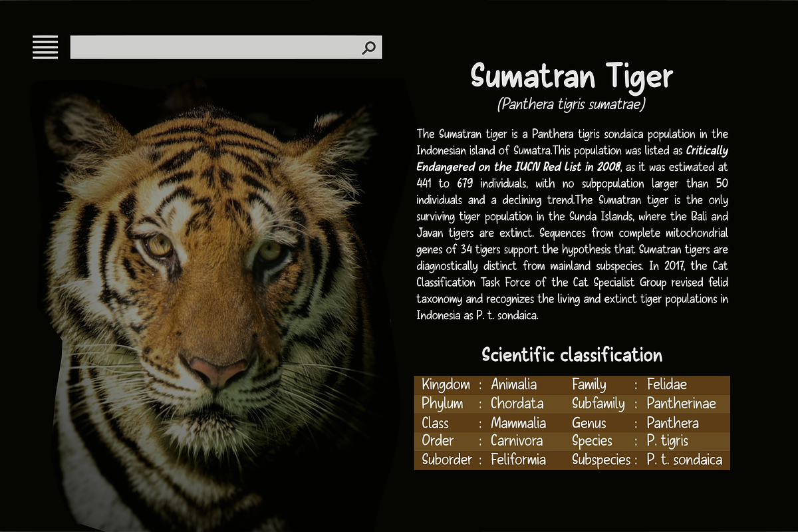Click the "Subfamily" label in table
Screen dimensions: 798x532
point(598,403)
